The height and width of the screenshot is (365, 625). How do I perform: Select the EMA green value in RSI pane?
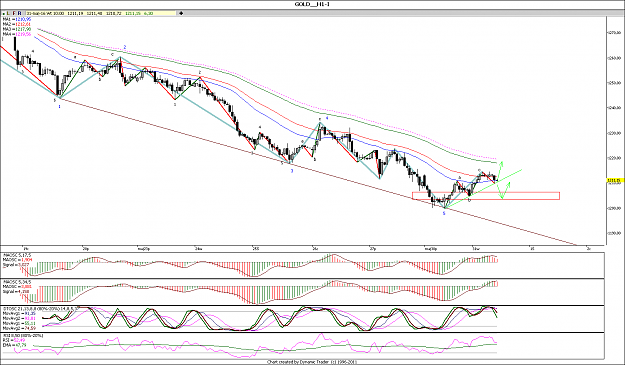(21, 345)
